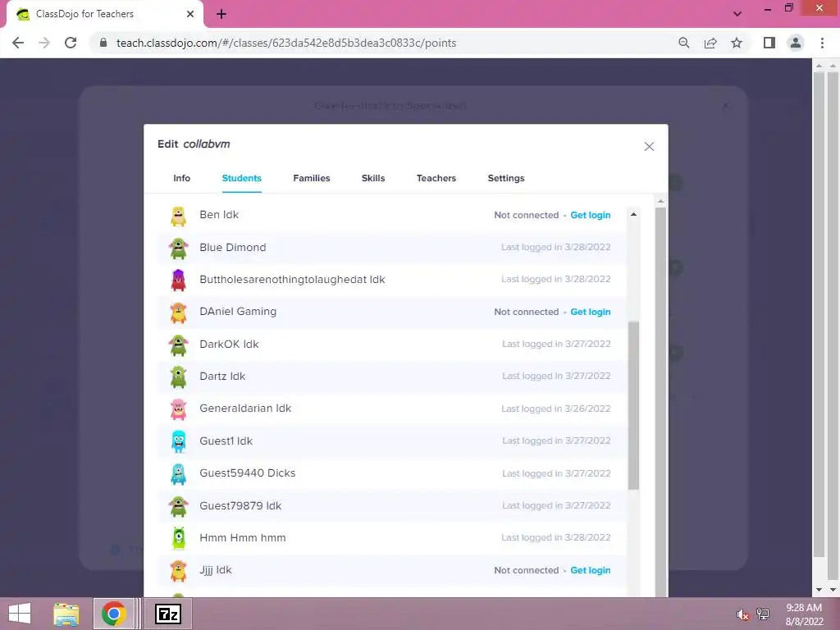Image resolution: width=840 pixels, height=630 pixels.
Task: Click Generaldarian's last logged in 3/26/2022
Action: [555, 409]
